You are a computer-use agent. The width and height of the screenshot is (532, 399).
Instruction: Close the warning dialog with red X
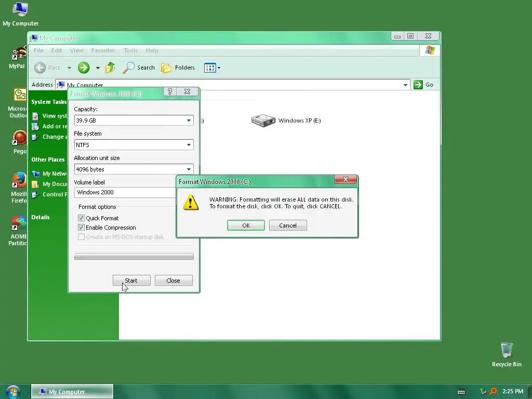345,179
